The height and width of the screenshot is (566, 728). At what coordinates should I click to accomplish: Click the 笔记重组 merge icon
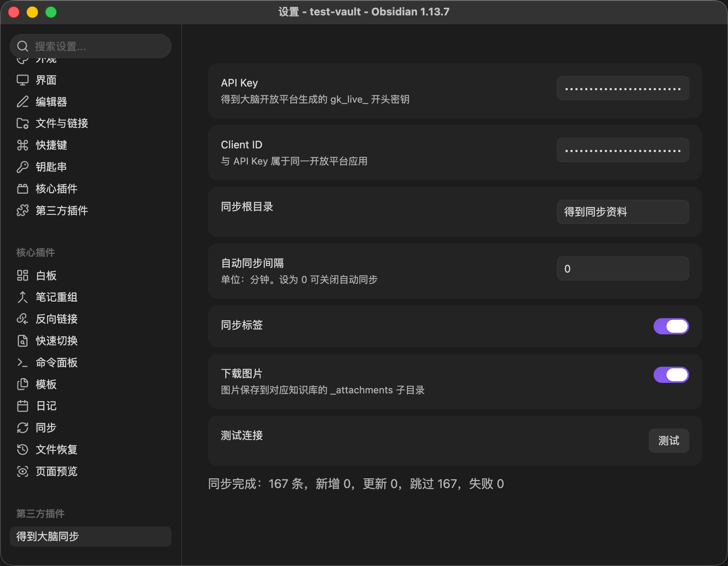23,298
